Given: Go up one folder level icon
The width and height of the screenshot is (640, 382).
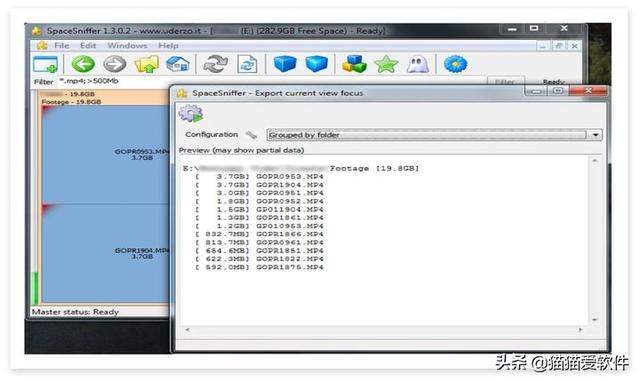Looking at the screenshot, I should 146,64.
